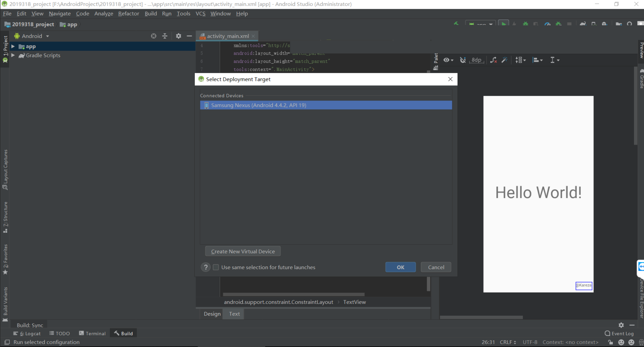Viewport: 644px width, 347px height.
Task: Toggle the read-only lock icon in status bar
Action: click(610, 342)
